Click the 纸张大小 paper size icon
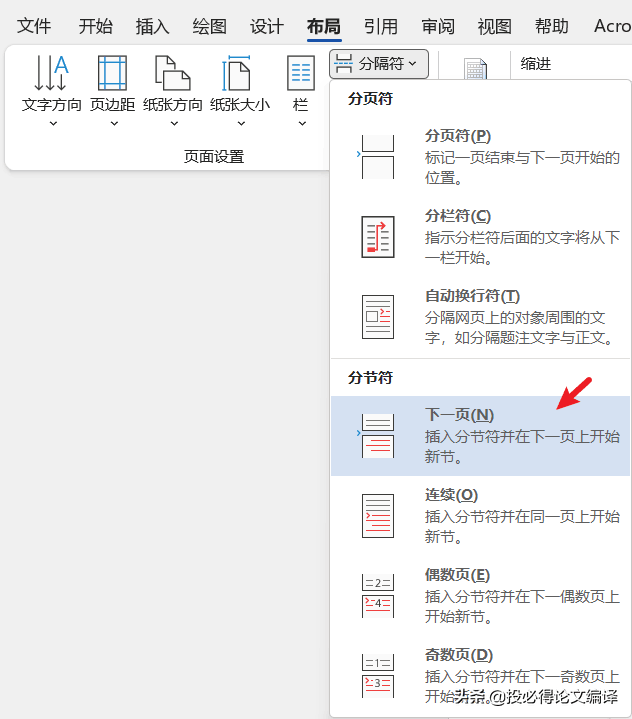 (237, 72)
